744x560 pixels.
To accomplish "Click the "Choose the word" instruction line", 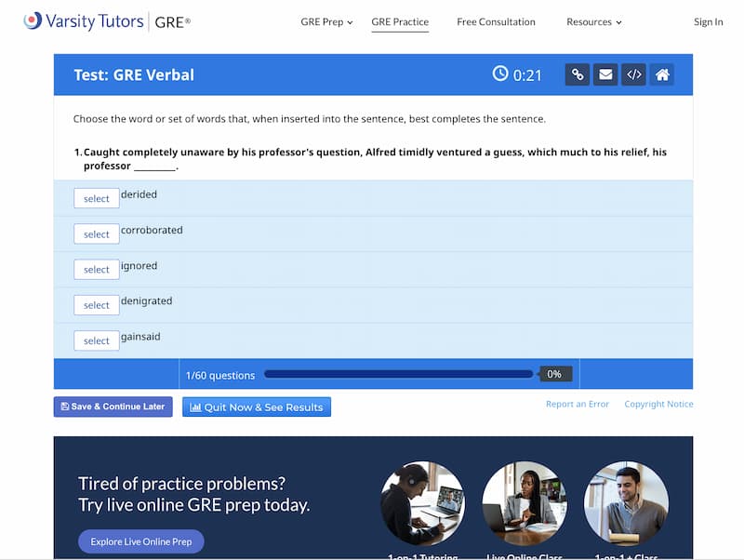I will (x=310, y=119).
